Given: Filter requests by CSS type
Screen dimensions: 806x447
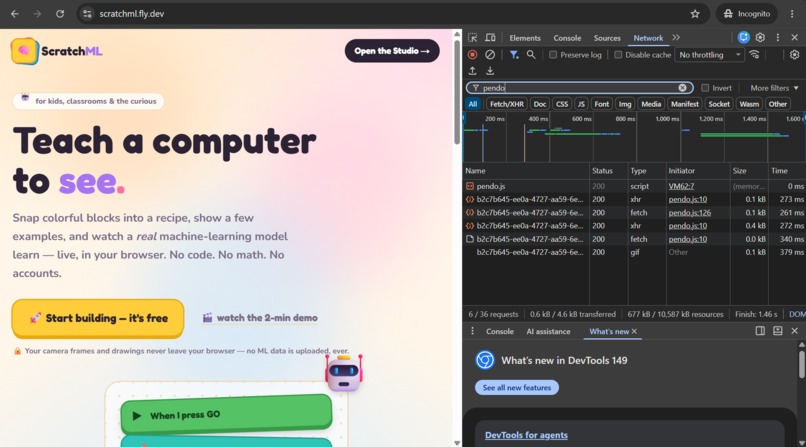Looking at the screenshot, I should (x=562, y=104).
